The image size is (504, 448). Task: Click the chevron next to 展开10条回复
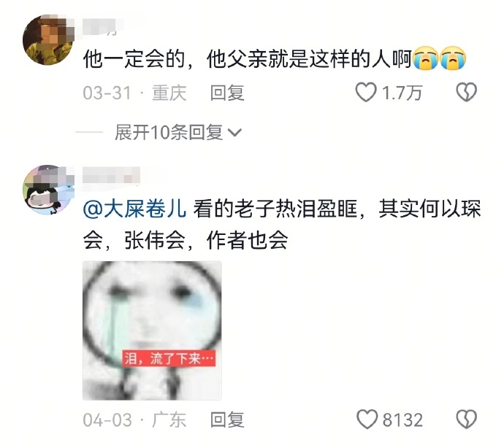click(x=234, y=133)
